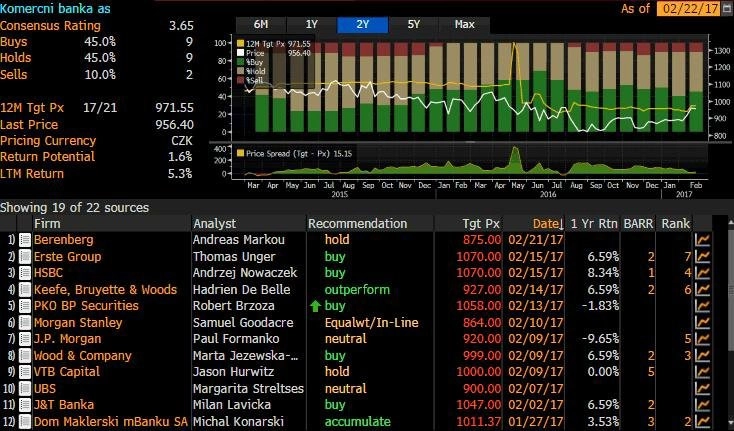Open report document icon for Keefe, Bruyette & Woods
The height and width of the screenshot is (431, 734).
25,290
